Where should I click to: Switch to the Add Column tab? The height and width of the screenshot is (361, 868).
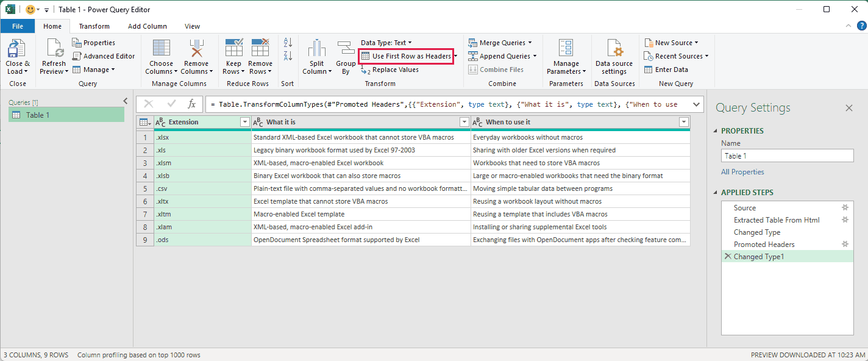[x=148, y=26]
